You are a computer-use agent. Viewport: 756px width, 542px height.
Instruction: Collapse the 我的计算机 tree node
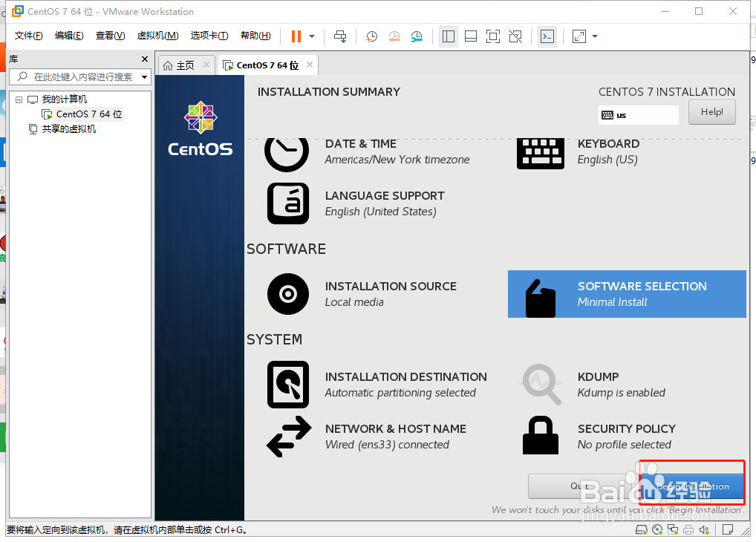19,99
